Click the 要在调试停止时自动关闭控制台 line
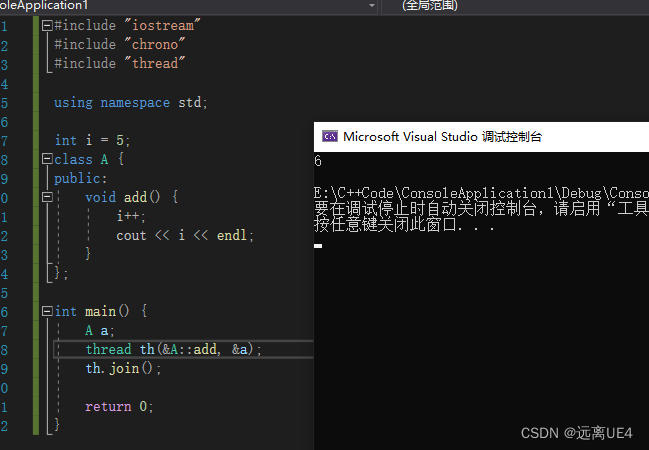This screenshot has height=450, width=649. pyautogui.click(x=481, y=209)
